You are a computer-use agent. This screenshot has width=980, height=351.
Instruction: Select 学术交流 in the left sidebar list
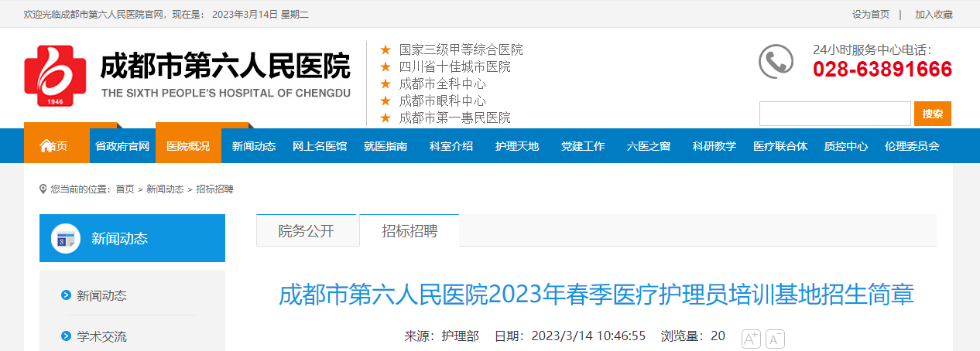point(101,336)
